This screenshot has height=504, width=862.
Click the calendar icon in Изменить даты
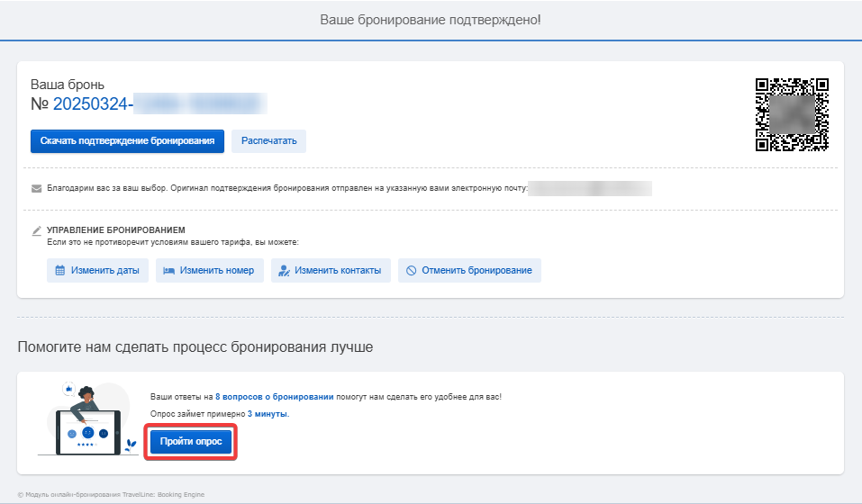pyautogui.click(x=60, y=270)
